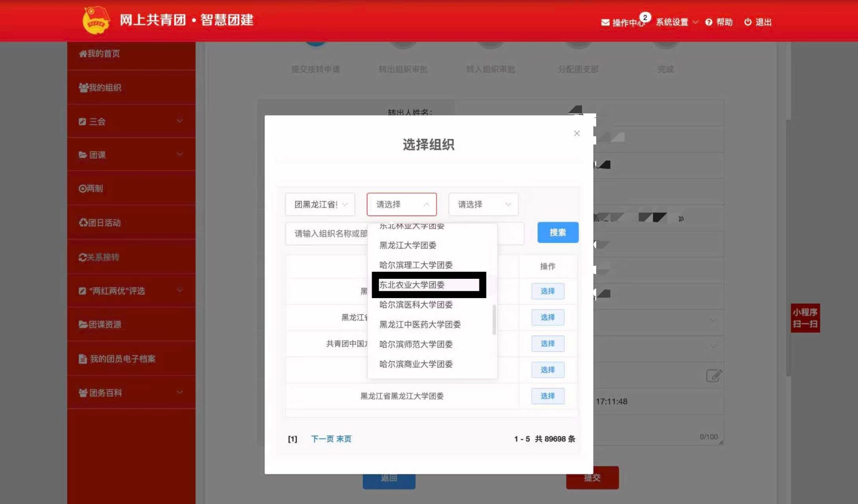
Task: Open the third 请选择 dropdown
Action: pos(483,204)
